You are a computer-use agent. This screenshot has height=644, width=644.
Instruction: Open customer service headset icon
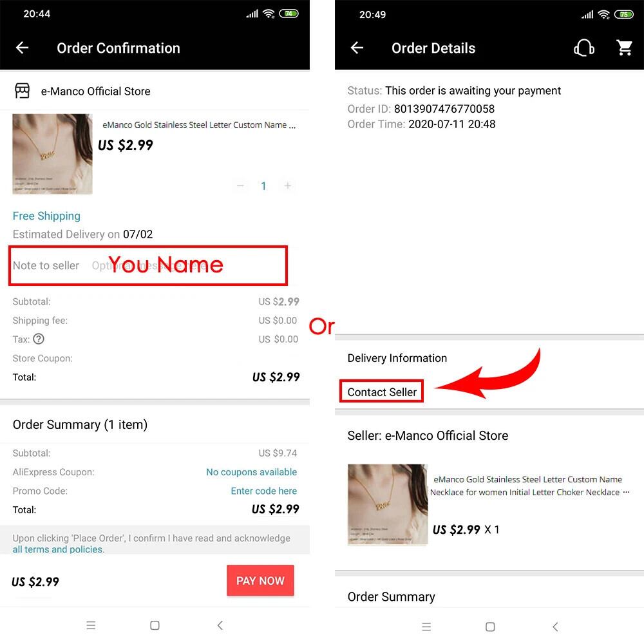pyautogui.click(x=583, y=48)
